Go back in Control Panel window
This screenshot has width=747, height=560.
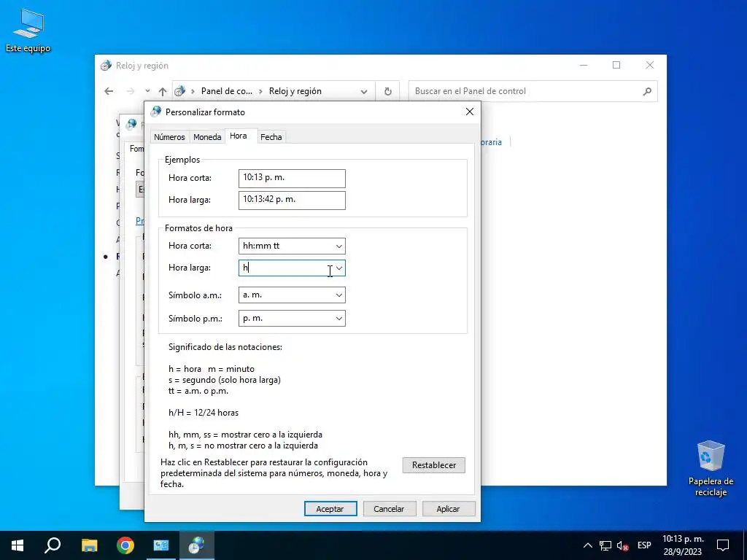pos(109,91)
